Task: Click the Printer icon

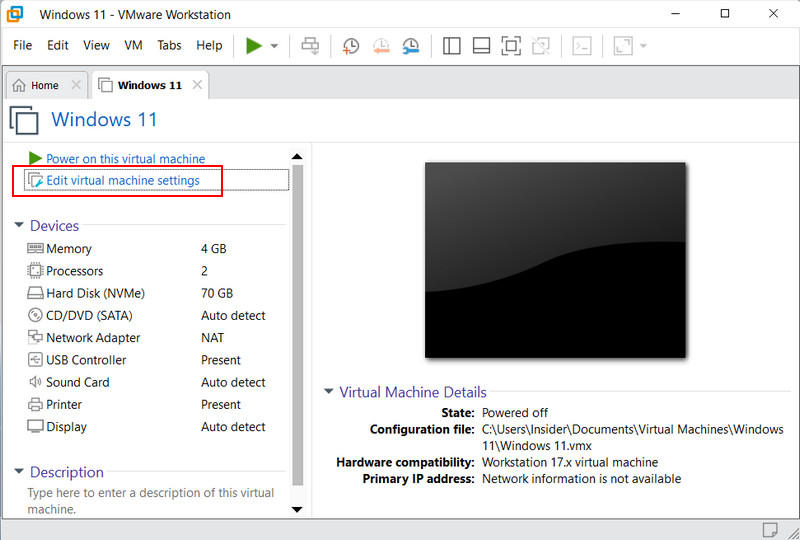Action: pos(35,405)
